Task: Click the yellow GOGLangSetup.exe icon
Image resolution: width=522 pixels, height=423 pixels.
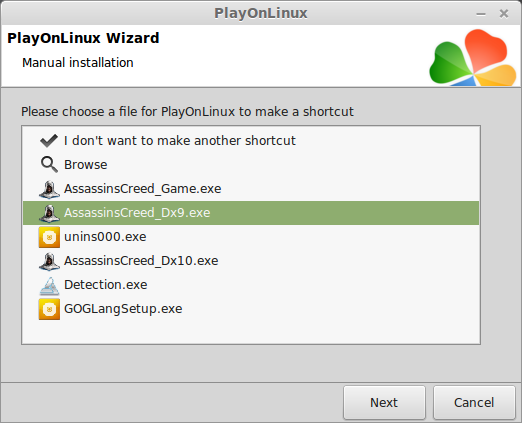Action: [x=49, y=309]
